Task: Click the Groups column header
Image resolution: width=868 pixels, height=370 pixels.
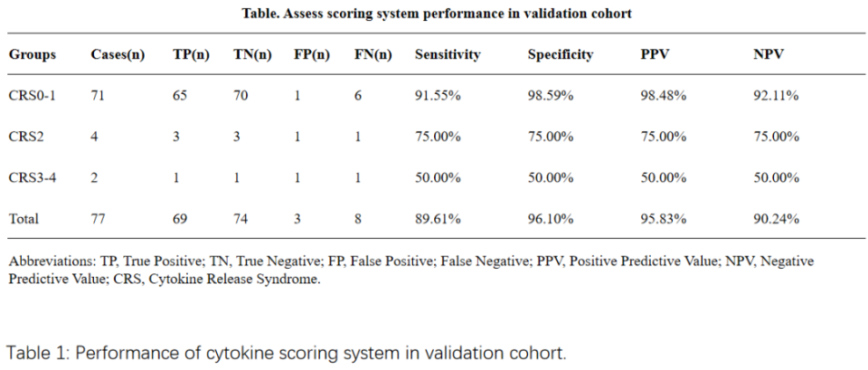Action: 33,55
